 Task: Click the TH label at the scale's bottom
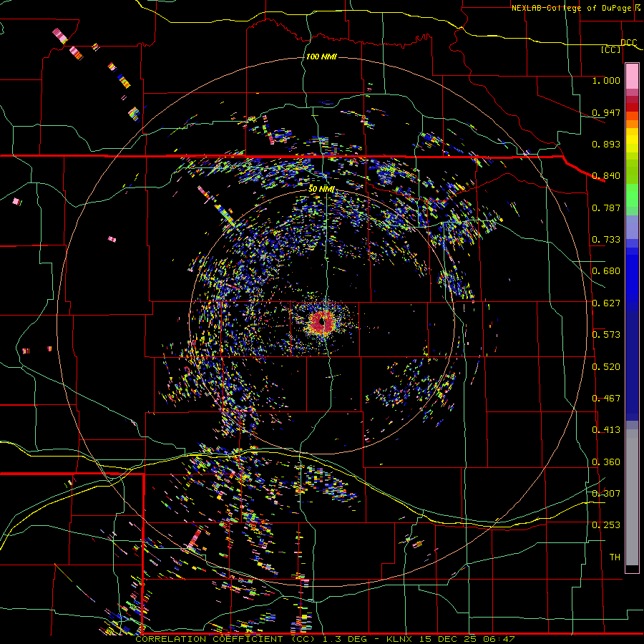tap(615, 557)
